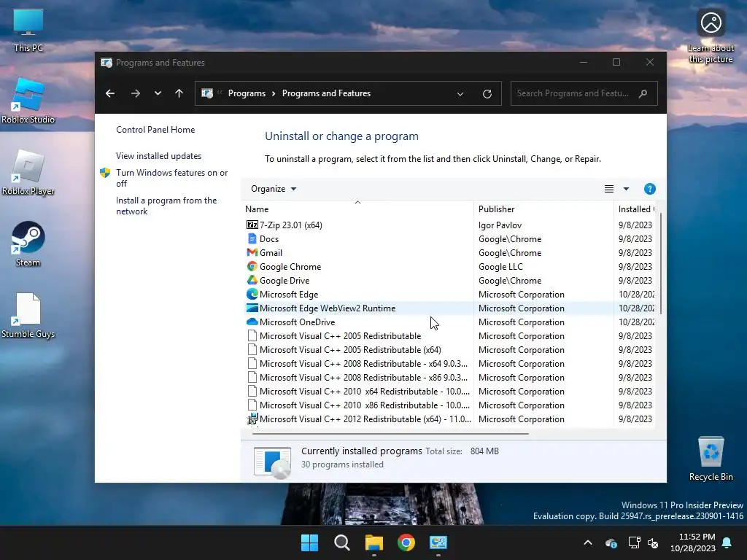
Task: Expand the More view options arrow
Action: pos(626,189)
